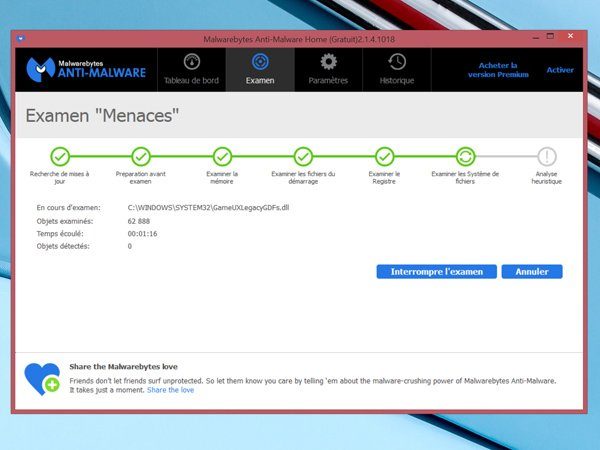Screen dimensions: 600x450
Task: Go to Paramètres tab label
Action: click(x=328, y=80)
